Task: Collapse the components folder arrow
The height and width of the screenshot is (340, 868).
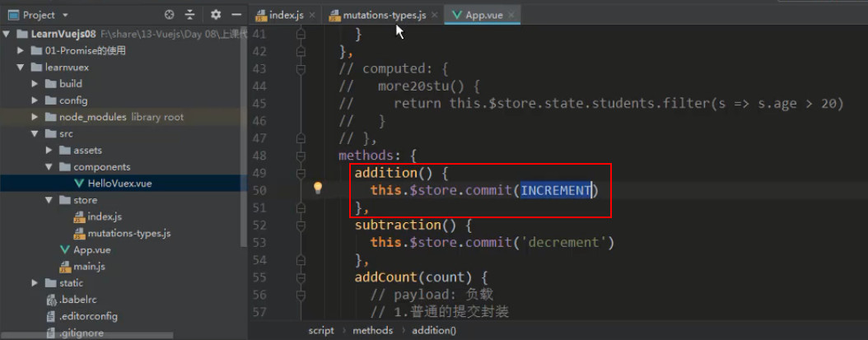Action: (x=49, y=167)
